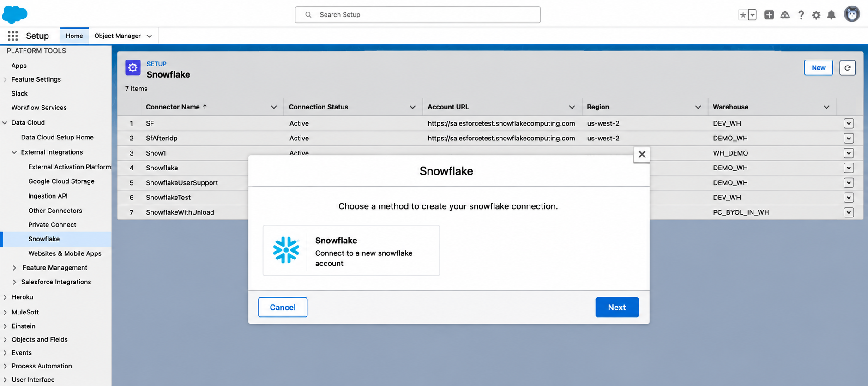868x386 pixels.
Task: Open the Help question mark icon
Action: [801, 15]
